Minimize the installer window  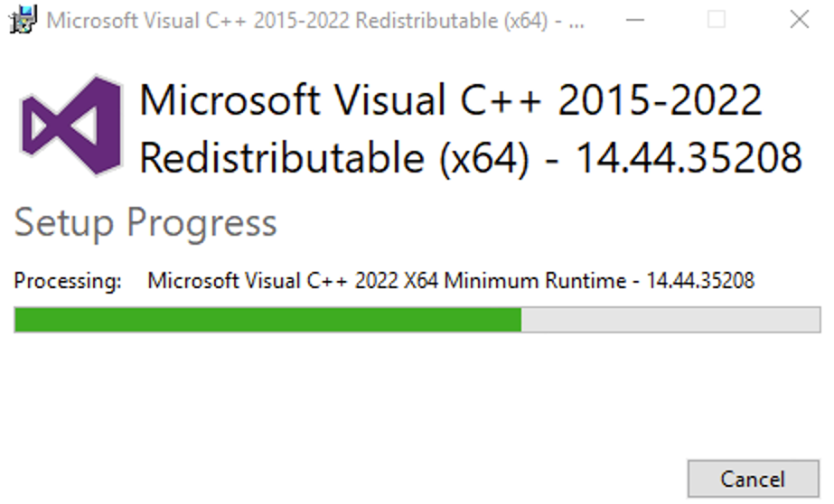click(x=633, y=20)
